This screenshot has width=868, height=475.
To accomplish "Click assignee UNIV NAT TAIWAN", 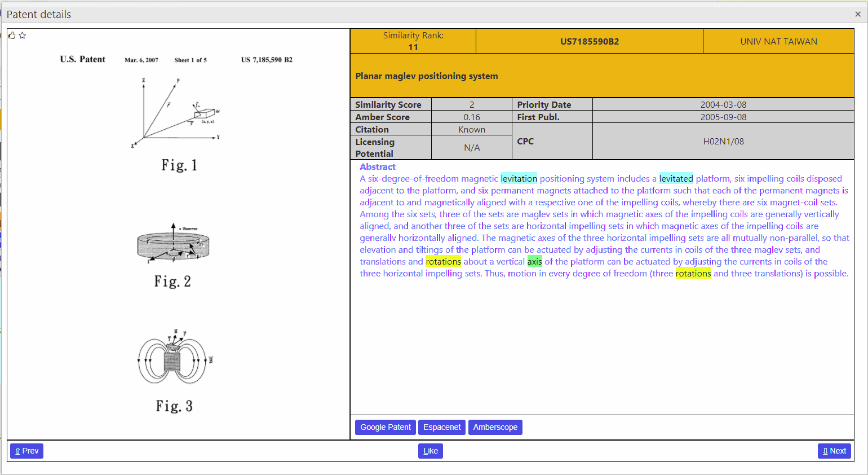I will click(x=778, y=41).
